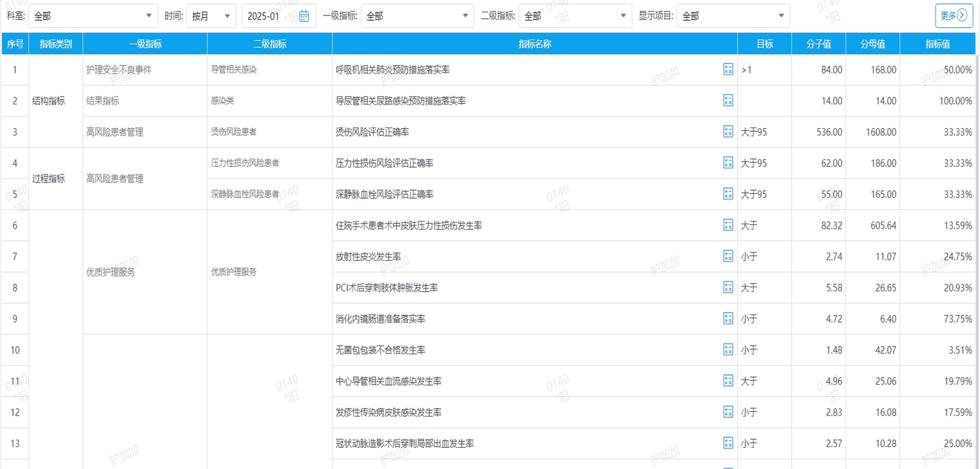This screenshot has width=980, height=469.
Task: Click detail icon for 消化内镜肠道准备落实率
Action: (728, 318)
